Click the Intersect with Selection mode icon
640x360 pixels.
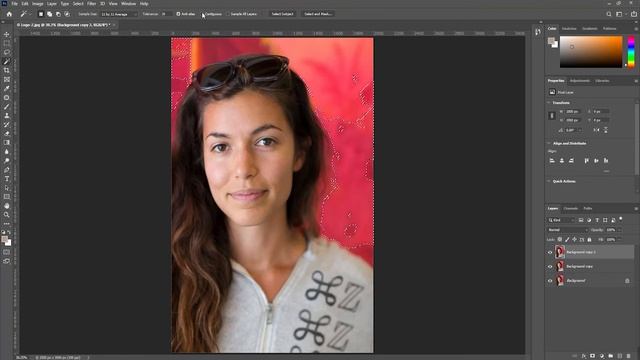(x=67, y=14)
